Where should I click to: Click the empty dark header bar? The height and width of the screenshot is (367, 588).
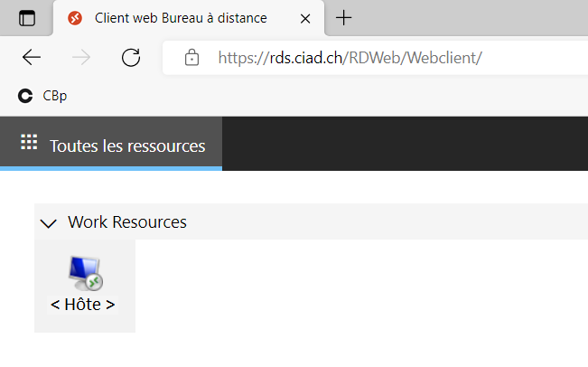[x=405, y=144]
